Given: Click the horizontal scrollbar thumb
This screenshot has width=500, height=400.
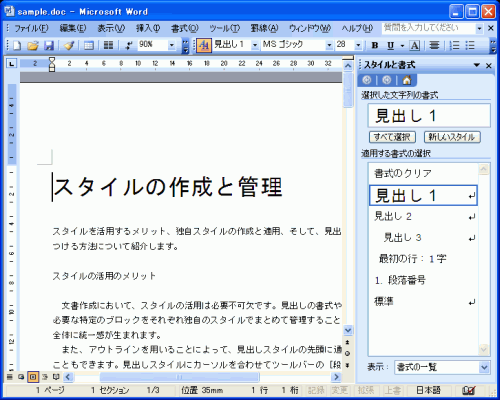Looking at the screenshot, I should point(179,377).
